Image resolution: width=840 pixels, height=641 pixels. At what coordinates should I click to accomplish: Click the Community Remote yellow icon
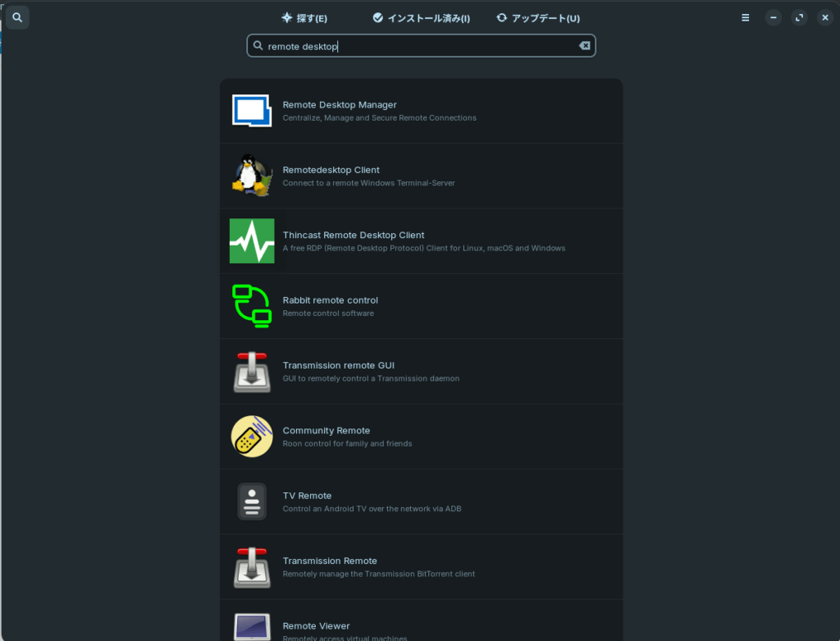click(252, 437)
